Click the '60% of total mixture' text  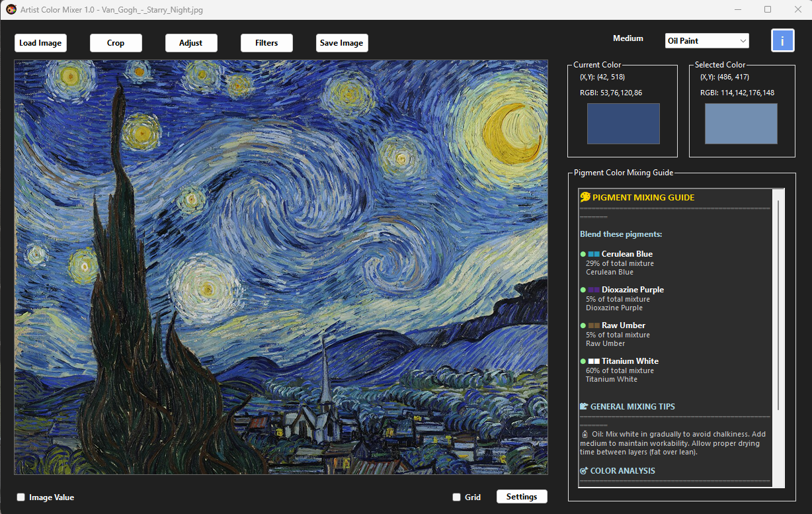coord(620,370)
